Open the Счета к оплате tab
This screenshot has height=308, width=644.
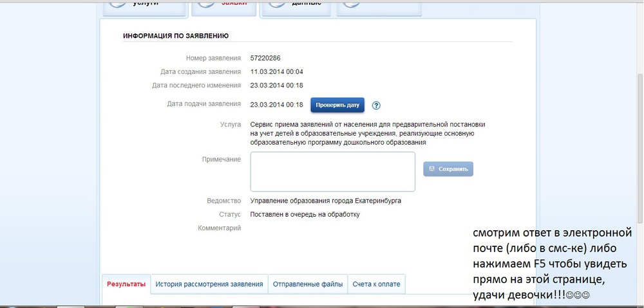[x=376, y=284]
